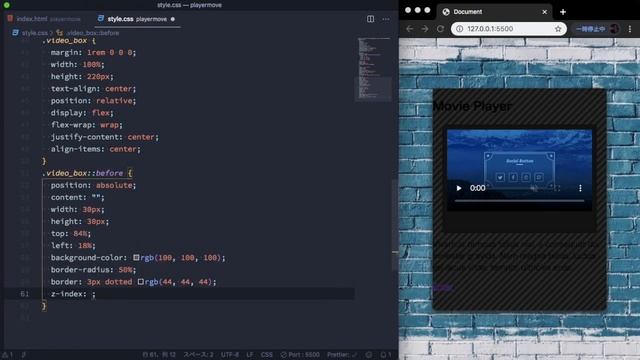Viewport: 640px width, 360px height.
Task: Open the video player more options menu
Action: pos(580,188)
